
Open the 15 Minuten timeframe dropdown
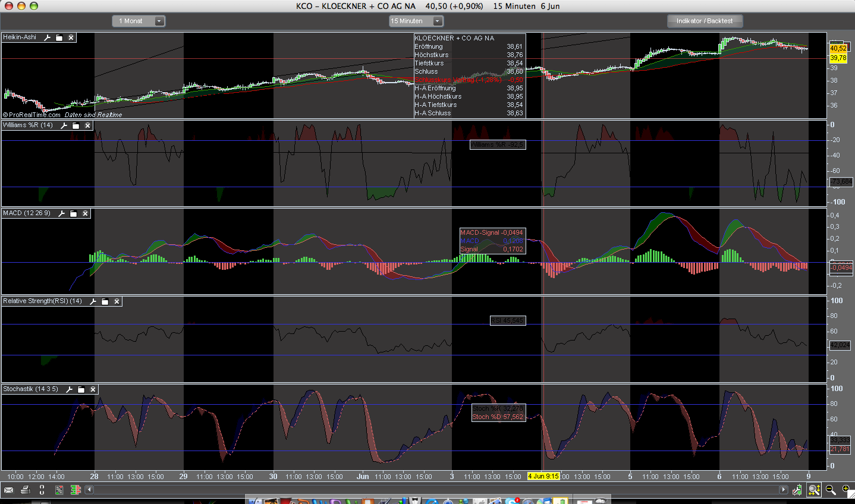click(416, 21)
